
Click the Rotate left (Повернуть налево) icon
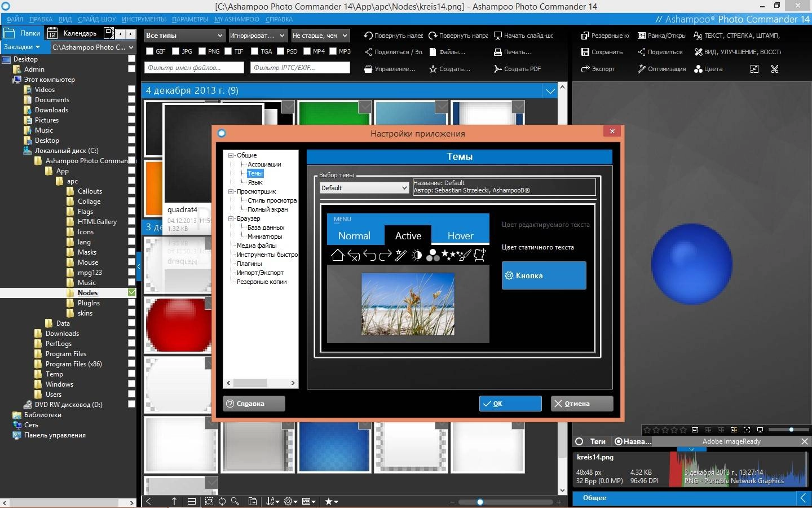pyautogui.click(x=368, y=36)
